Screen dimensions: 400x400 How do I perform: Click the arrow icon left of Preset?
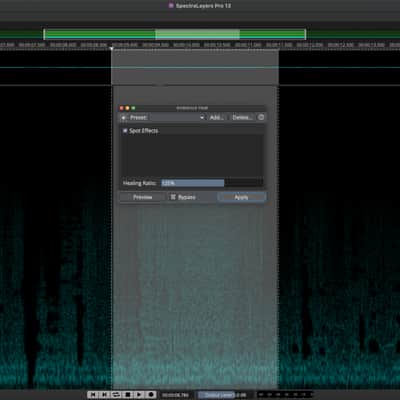[x=123, y=117]
